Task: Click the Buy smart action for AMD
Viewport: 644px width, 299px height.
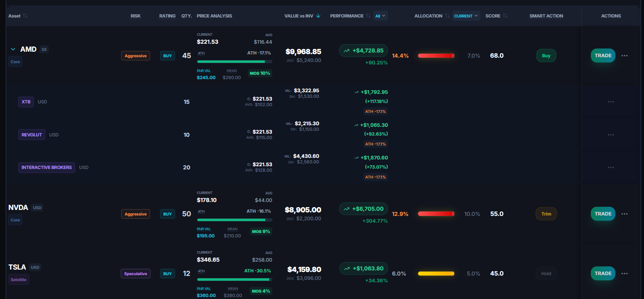Action: [546, 56]
